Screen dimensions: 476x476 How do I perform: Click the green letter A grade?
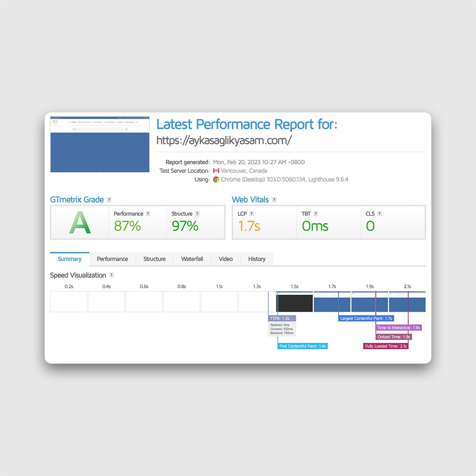pyautogui.click(x=79, y=222)
